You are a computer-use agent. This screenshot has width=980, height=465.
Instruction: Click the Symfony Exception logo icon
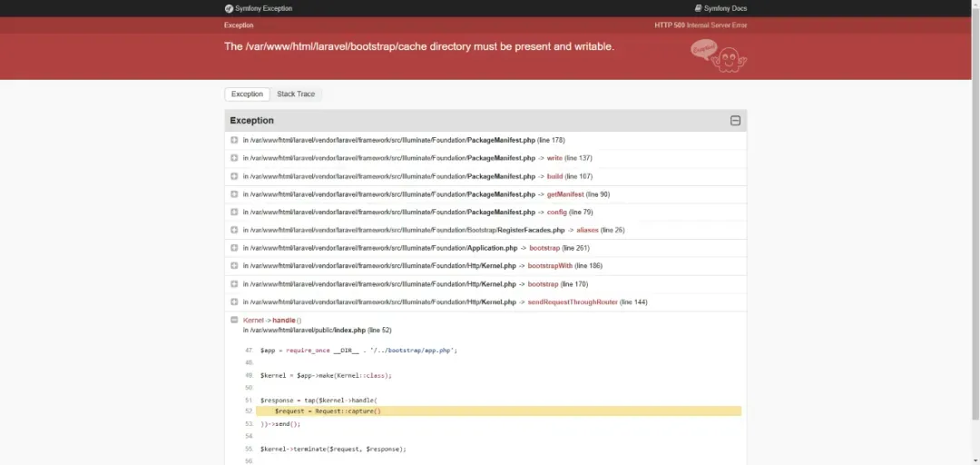229,8
